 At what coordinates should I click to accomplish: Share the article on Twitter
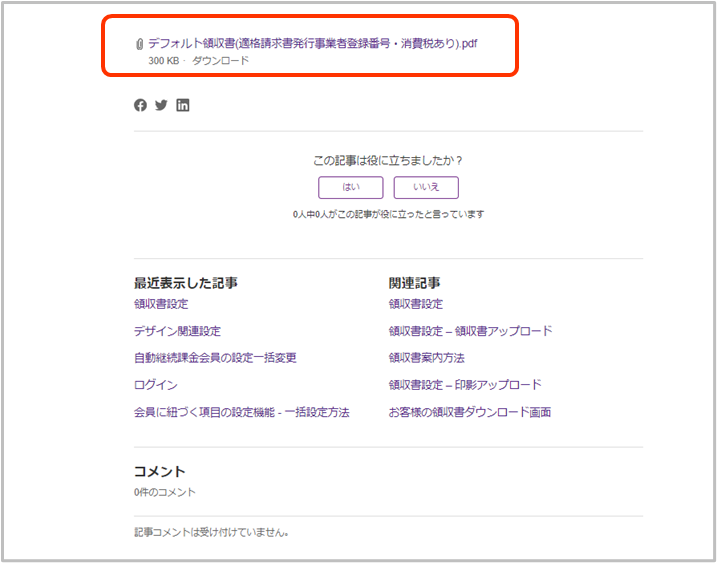click(161, 105)
